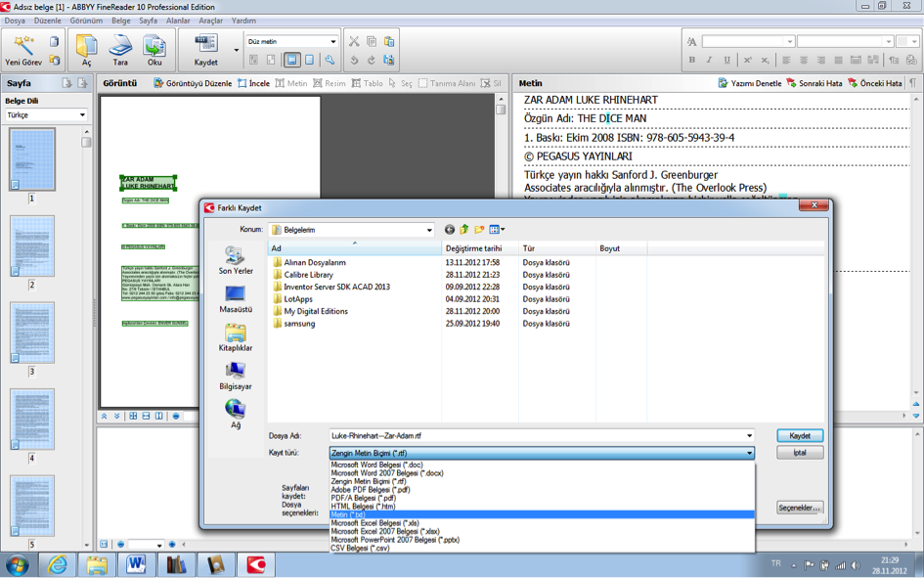Click the Yeni Görev magic wand icon
Viewport: 924px width, 578px height.
click(x=23, y=45)
